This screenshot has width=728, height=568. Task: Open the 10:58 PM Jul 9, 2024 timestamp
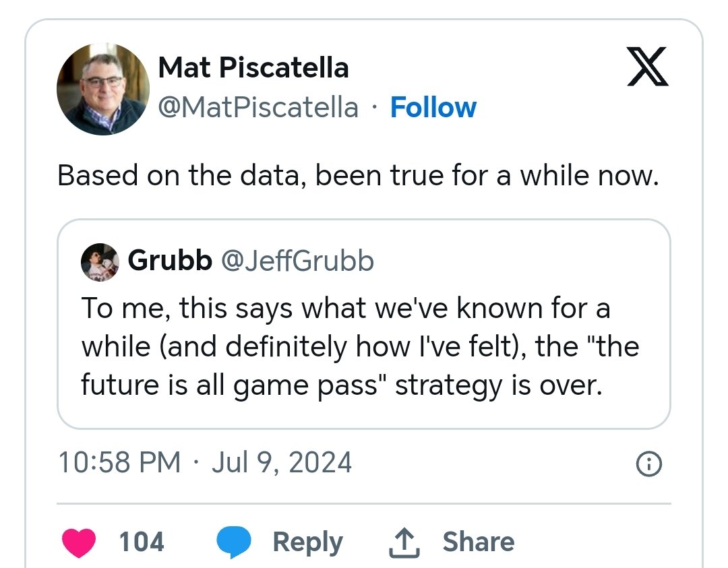coord(205,463)
